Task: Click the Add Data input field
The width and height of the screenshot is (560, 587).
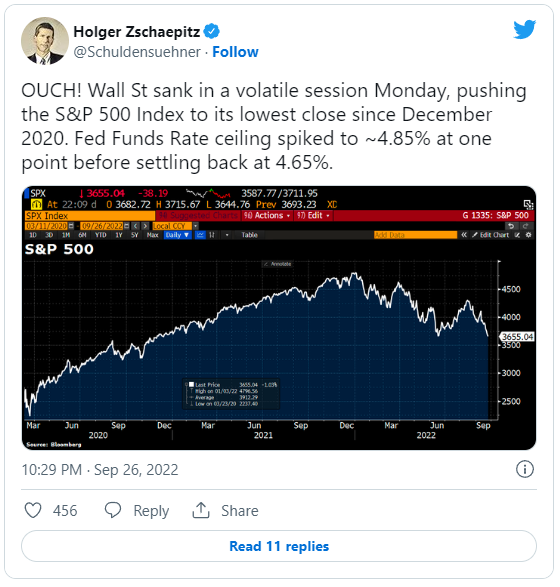Action: pos(416,235)
